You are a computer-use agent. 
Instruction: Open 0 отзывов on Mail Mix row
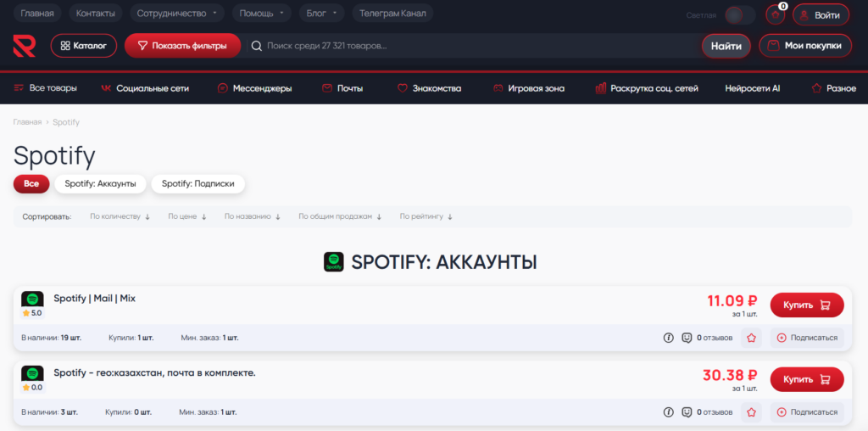[715, 338]
